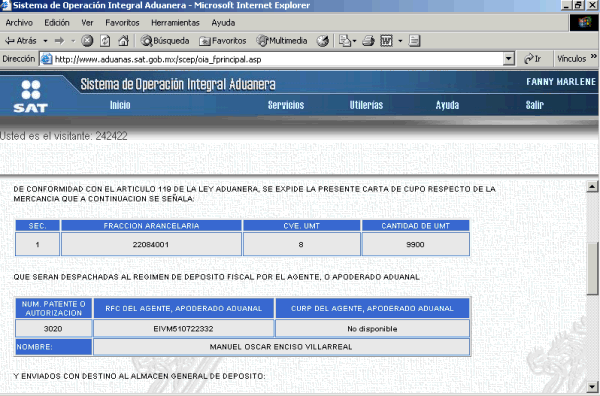The image size is (600, 396).
Task: Open the Ver menu
Action: click(87, 23)
